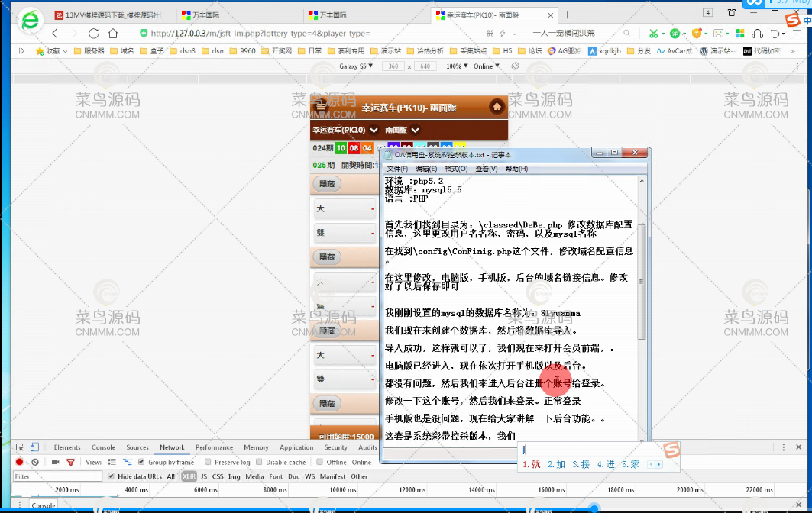Image resolution: width=812 pixels, height=513 pixels.
Task: Activate the inspect element picker icon
Action: tap(21, 447)
